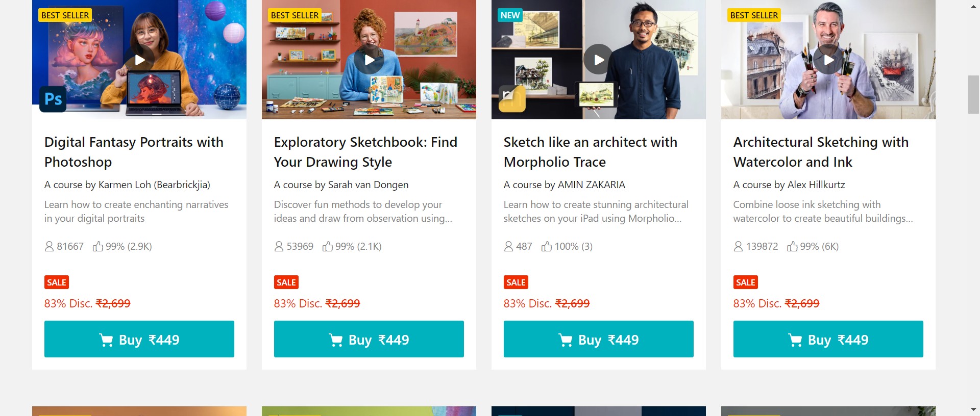Buy the Exploratory Sketchbook course for ₹449
Screen dimensions: 980x416
369,339
